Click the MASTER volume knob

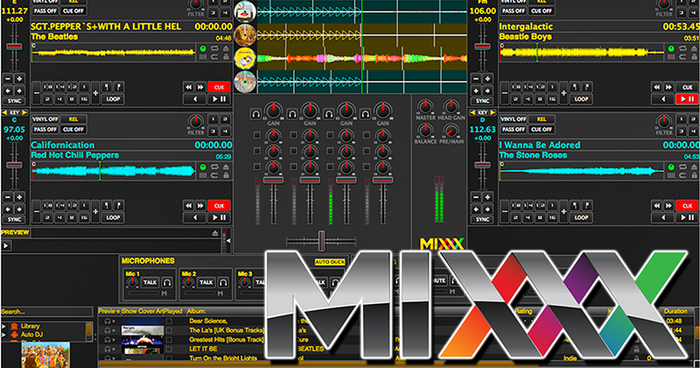tap(425, 107)
